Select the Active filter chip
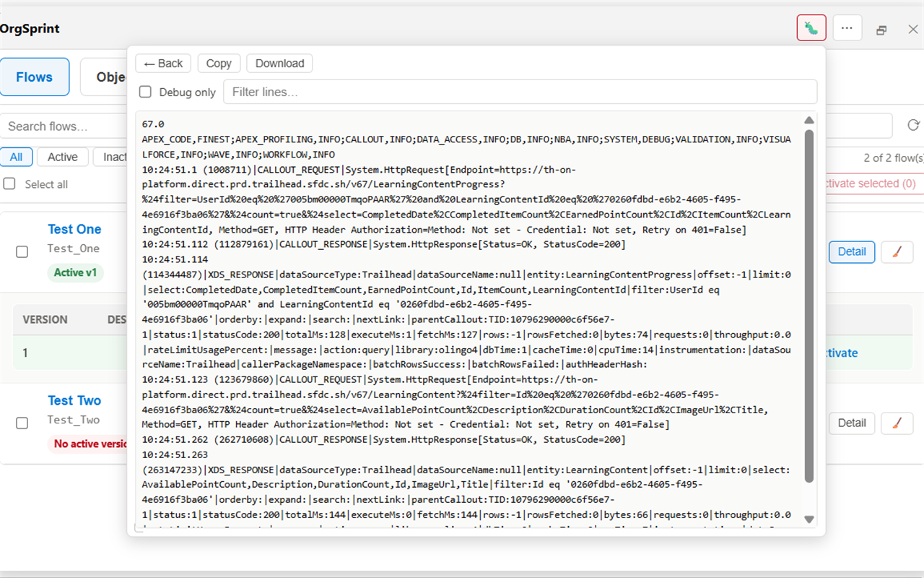The width and height of the screenshot is (924, 578). pyautogui.click(x=63, y=157)
